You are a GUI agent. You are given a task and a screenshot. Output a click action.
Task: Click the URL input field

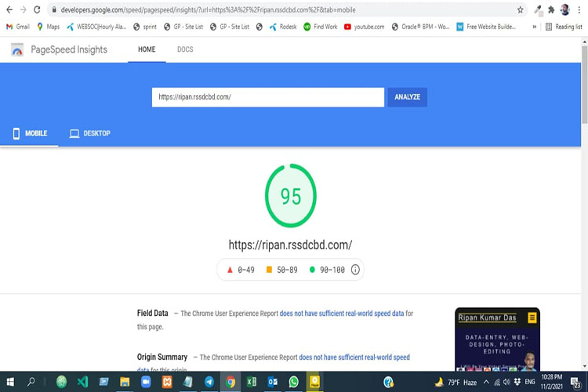pyautogui.click(x=268, y=97)
